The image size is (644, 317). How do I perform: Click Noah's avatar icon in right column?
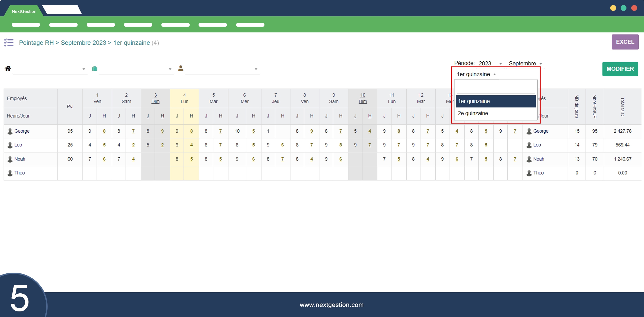coord(529,159)
